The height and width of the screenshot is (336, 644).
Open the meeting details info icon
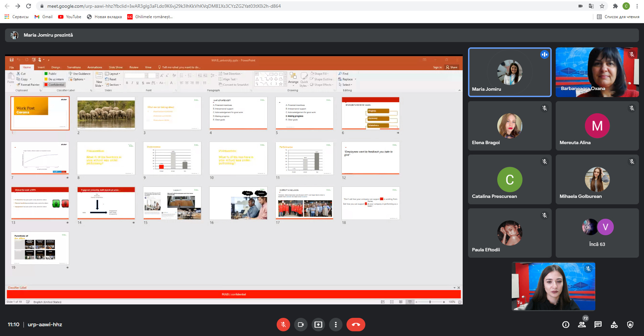(x=566, y=325)
